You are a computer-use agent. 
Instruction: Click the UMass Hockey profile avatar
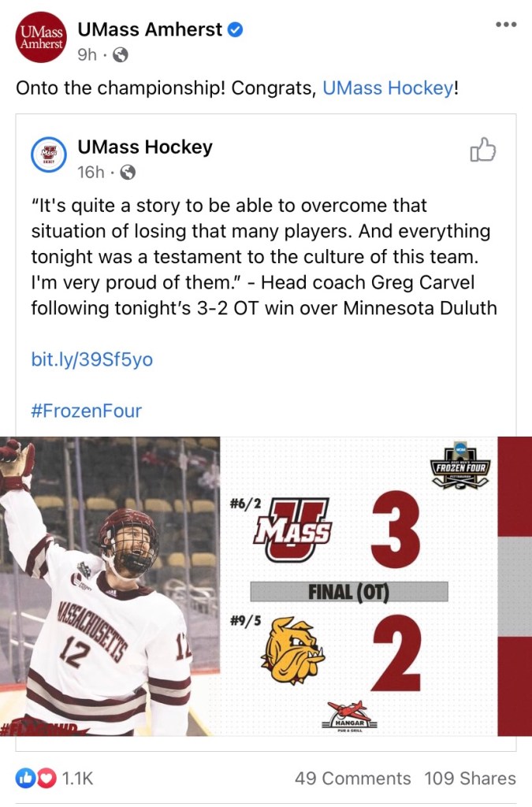click(50, 153)
